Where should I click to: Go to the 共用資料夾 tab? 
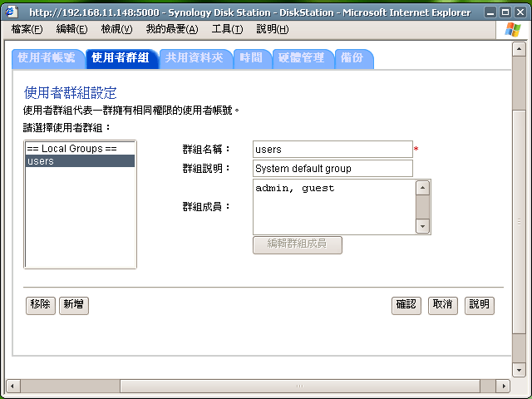pos(195,59)
